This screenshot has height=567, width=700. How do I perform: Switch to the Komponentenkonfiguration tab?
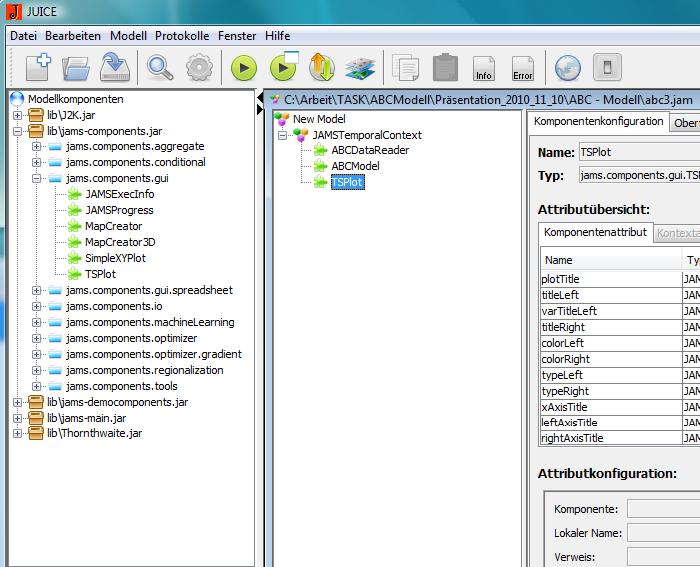click(x=598, y=122)
